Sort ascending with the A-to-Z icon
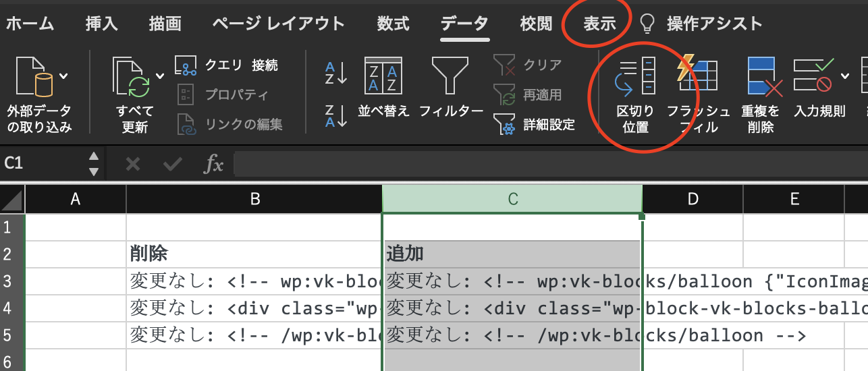Image resolution: width=868 pixels, height=371 pixels. [336, 74]
